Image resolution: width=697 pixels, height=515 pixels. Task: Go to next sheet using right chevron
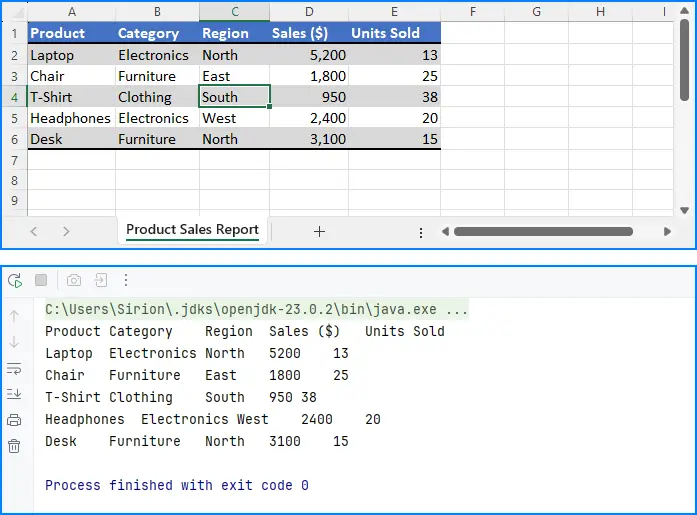[66, 231]
